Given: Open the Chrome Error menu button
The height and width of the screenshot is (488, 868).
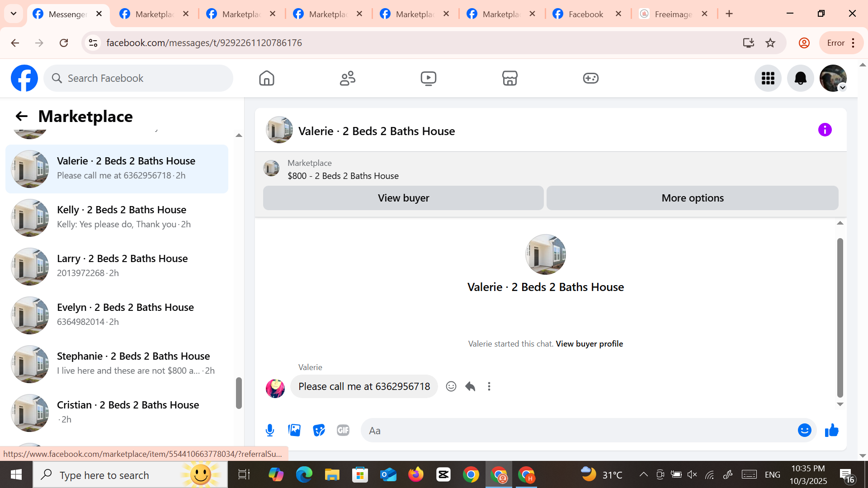Looking at the screenshot, I should point(841,43).
